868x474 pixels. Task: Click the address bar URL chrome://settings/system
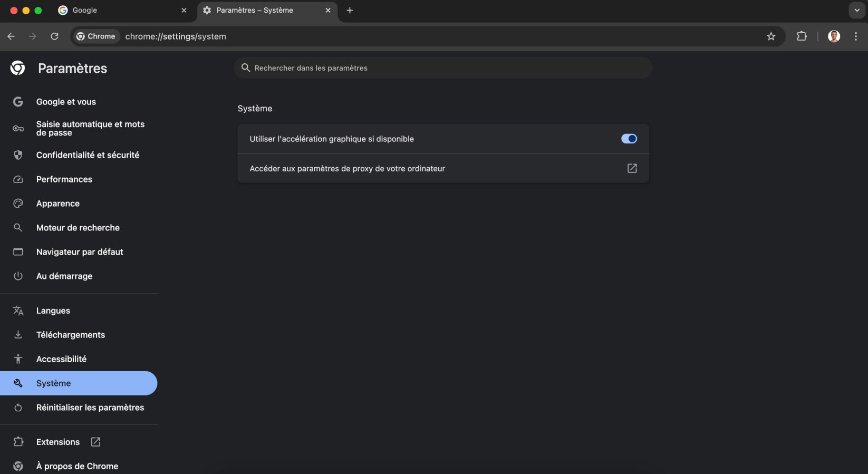pyautogui.click(x=176, y=36)
